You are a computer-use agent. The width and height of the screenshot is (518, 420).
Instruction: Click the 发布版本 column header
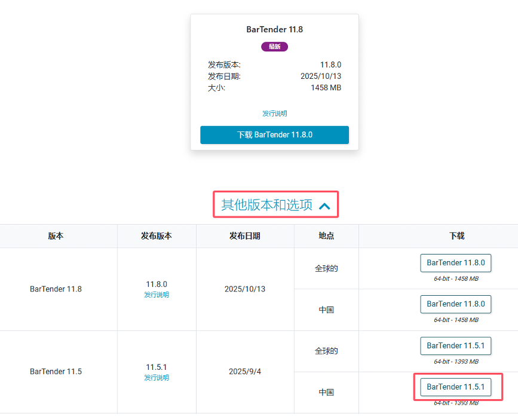point(157,236)
